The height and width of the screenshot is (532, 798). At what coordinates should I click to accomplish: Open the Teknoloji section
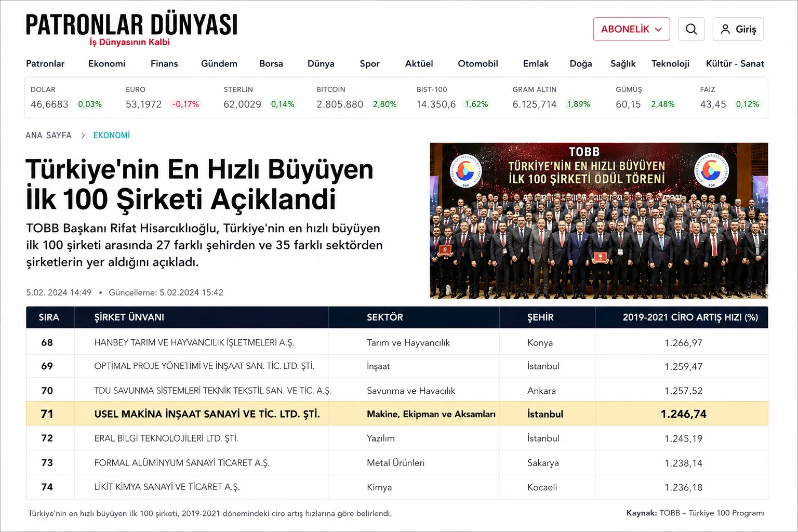pos(670,63)
